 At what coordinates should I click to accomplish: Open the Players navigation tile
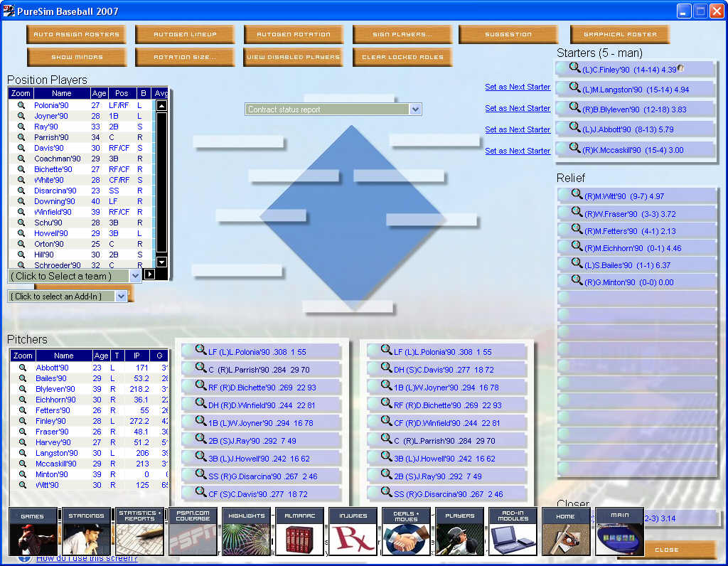(460, 532)
